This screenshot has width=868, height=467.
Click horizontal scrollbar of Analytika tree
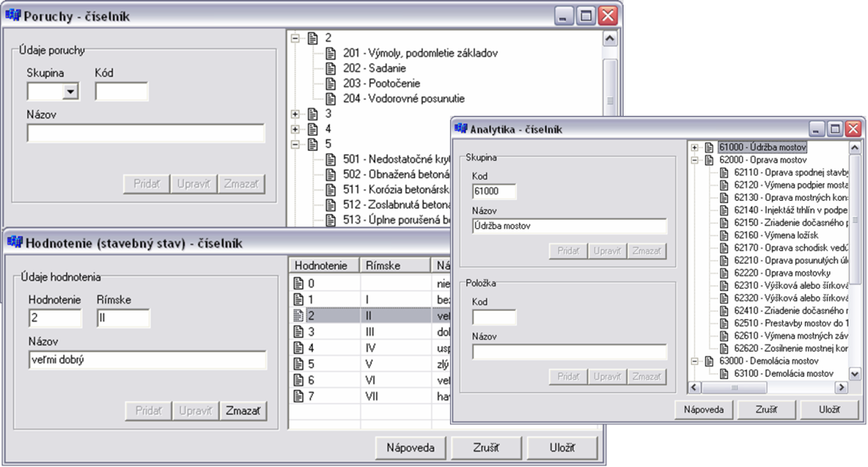click(768, 388)
